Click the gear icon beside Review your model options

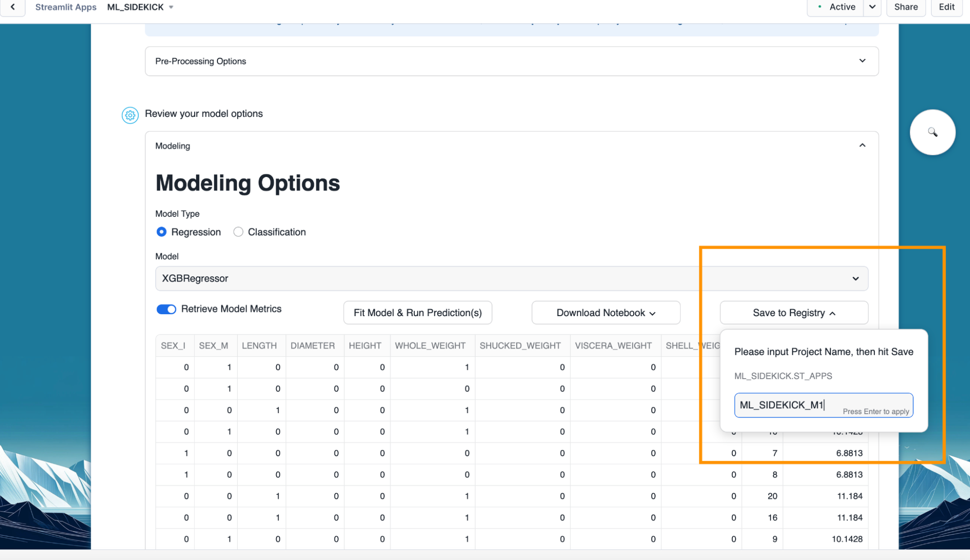point(130,115)
